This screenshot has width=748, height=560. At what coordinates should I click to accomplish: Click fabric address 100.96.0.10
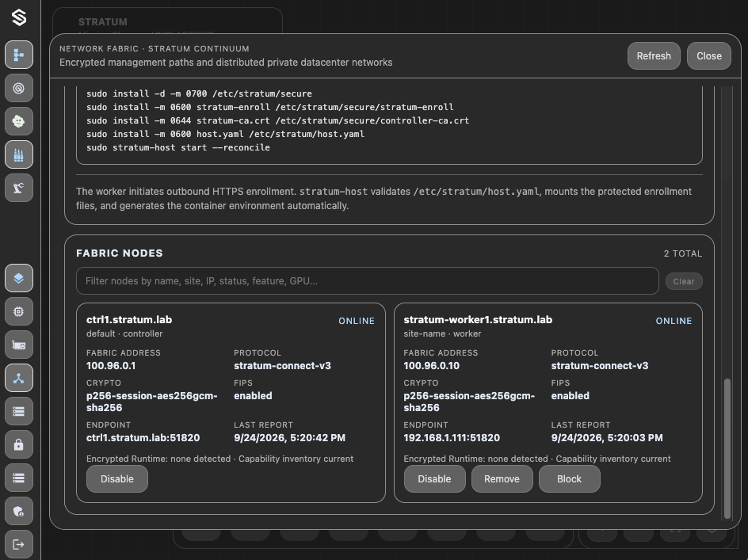coord(431,366)
